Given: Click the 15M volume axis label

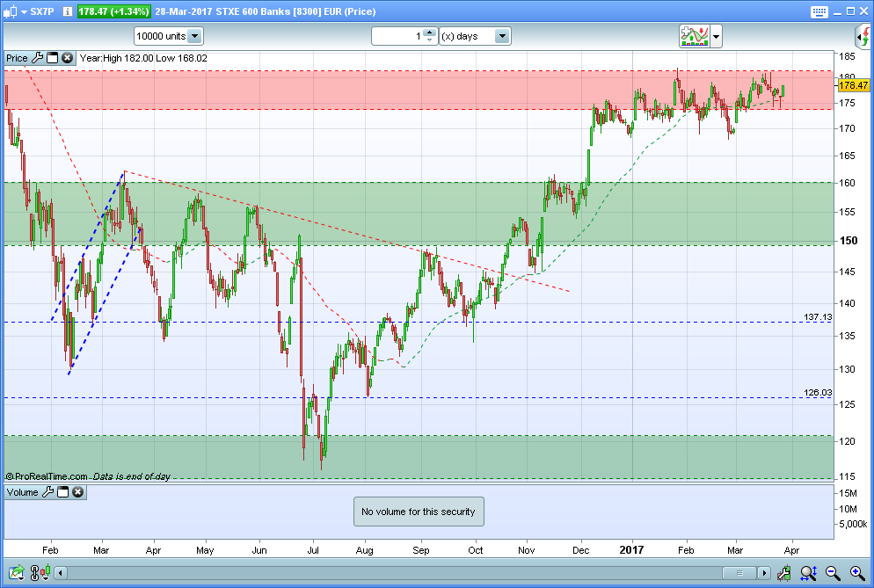Looking at the screenshot, I should pyautogui.click(x=848, y=493).
